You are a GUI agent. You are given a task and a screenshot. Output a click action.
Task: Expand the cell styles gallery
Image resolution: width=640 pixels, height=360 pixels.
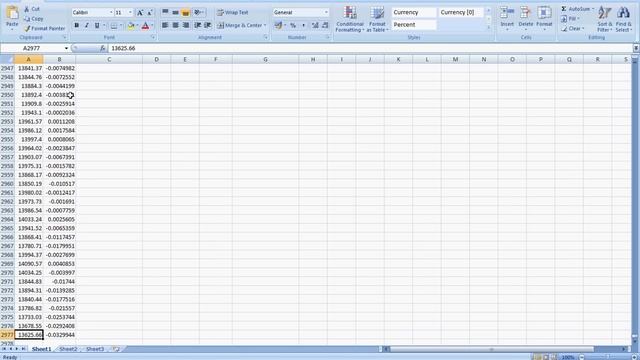click(488, 27)
